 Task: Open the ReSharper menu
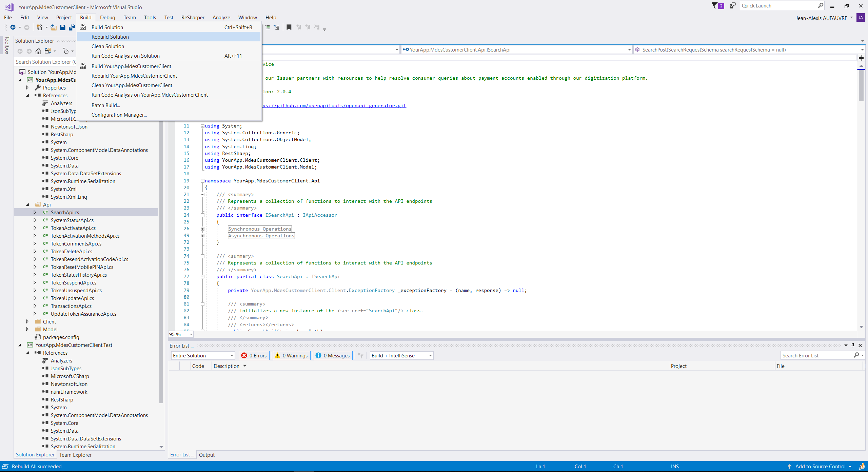[193, 18]
